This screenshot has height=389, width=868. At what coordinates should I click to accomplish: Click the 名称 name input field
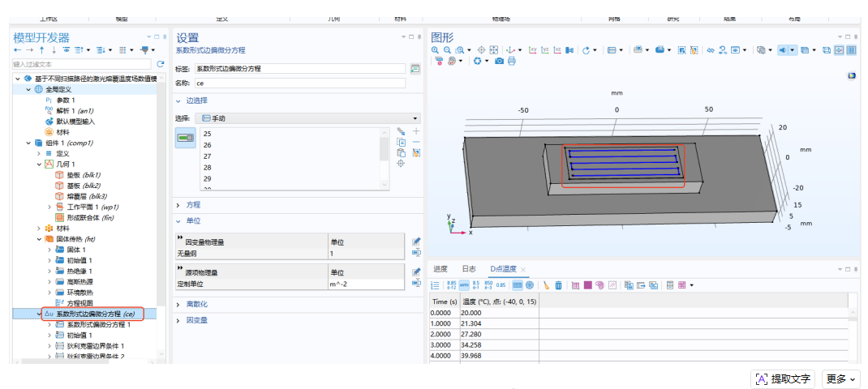[x=300, y=83]
